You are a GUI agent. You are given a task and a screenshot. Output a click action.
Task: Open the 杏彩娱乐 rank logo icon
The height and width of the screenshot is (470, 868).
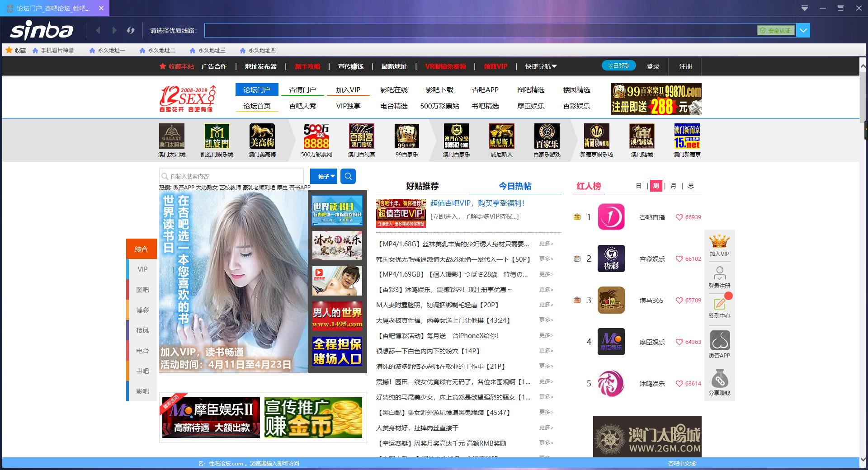(611, 258)
